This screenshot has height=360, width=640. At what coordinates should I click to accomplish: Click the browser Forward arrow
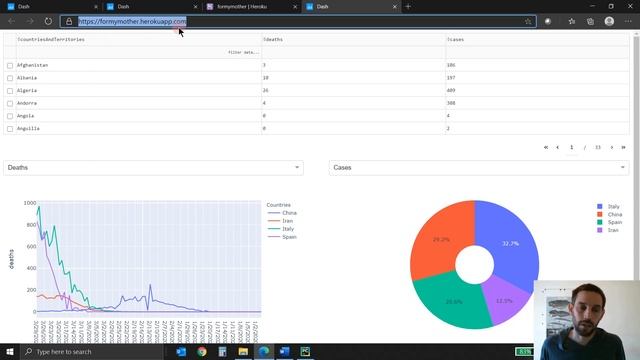click(x=30, y=21)
